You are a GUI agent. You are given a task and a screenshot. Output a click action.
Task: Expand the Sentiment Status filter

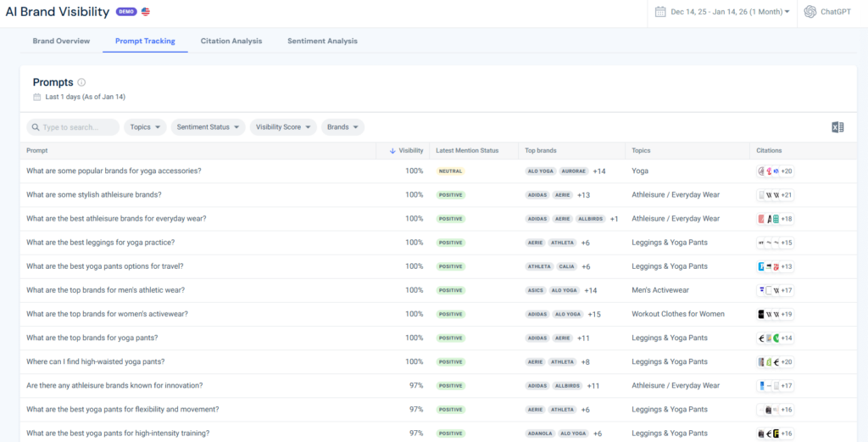(x=208, y=127)
